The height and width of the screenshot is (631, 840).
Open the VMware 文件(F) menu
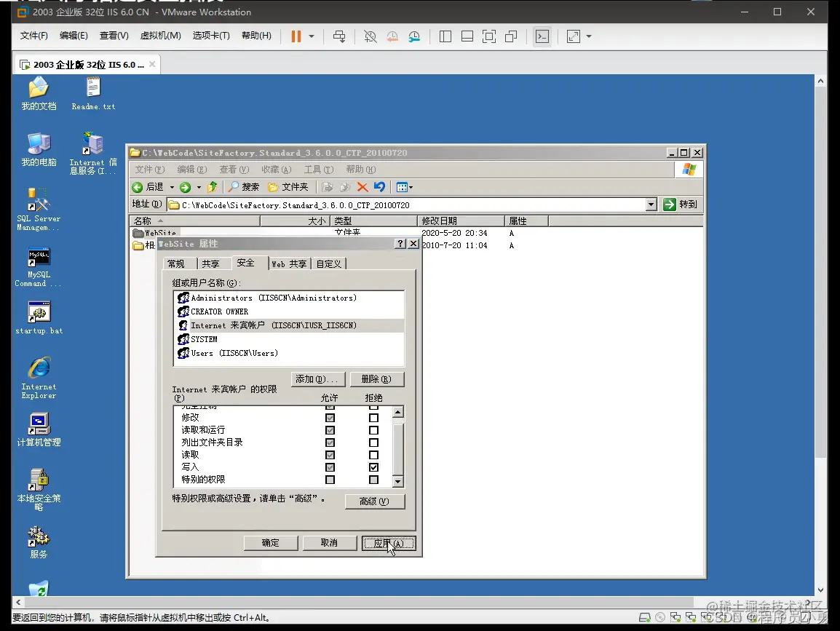tap(33, 36)
